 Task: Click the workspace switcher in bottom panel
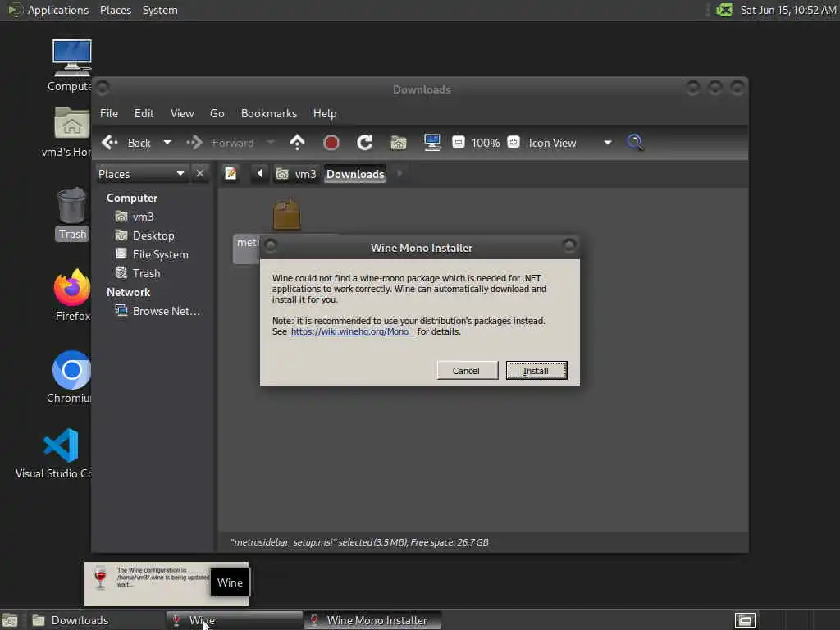pos(745,620)
